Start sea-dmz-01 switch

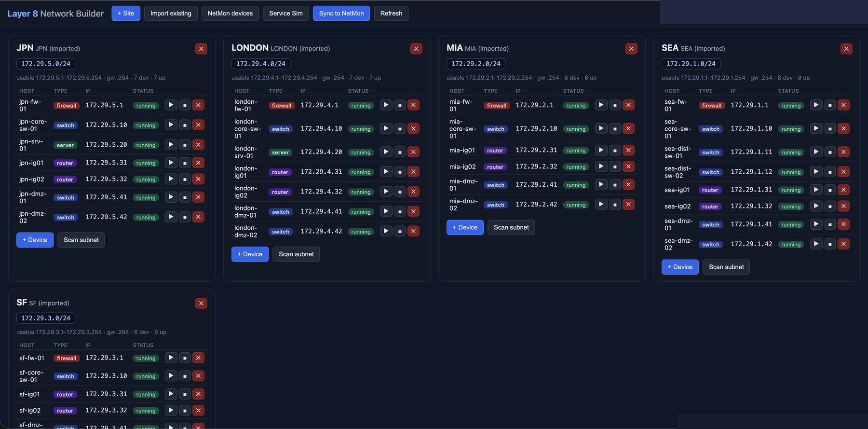[816, 224]
